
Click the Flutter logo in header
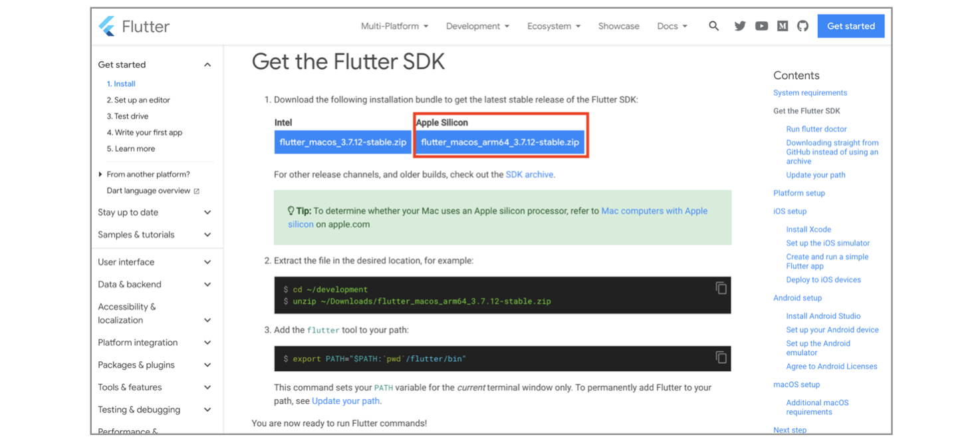pyautogui.click(x=134, y=27)
